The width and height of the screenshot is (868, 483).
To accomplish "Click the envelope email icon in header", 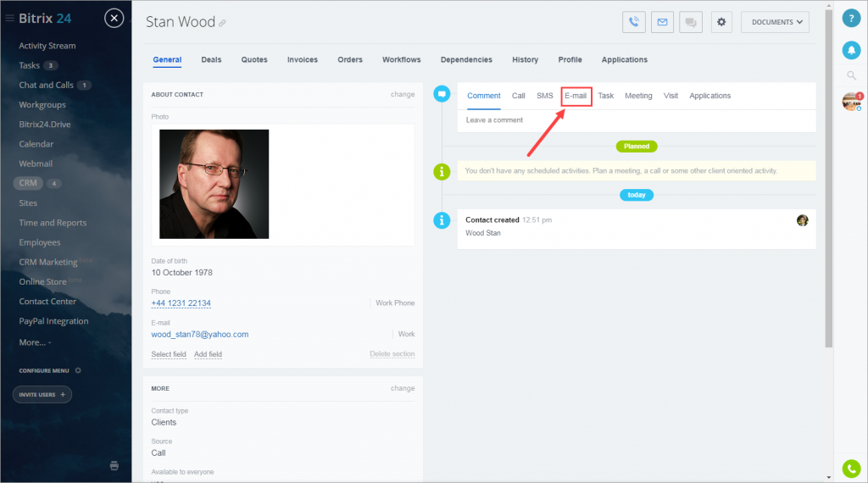I will pos(662,22).
